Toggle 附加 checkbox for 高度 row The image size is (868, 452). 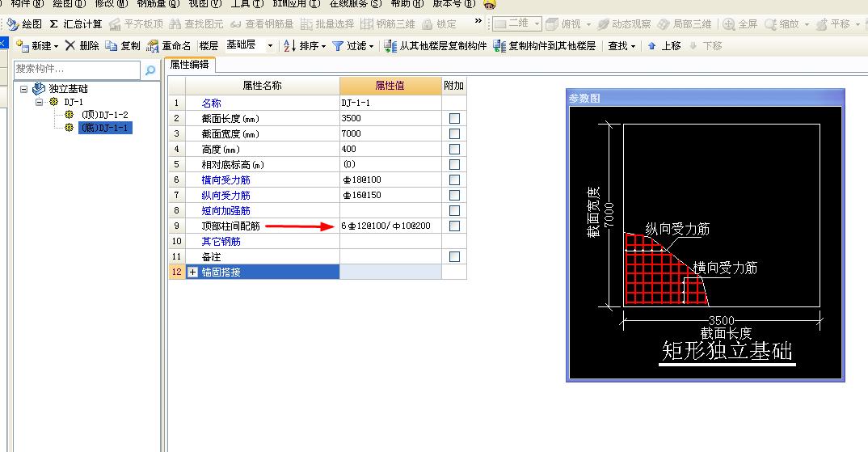coord(454,149)
